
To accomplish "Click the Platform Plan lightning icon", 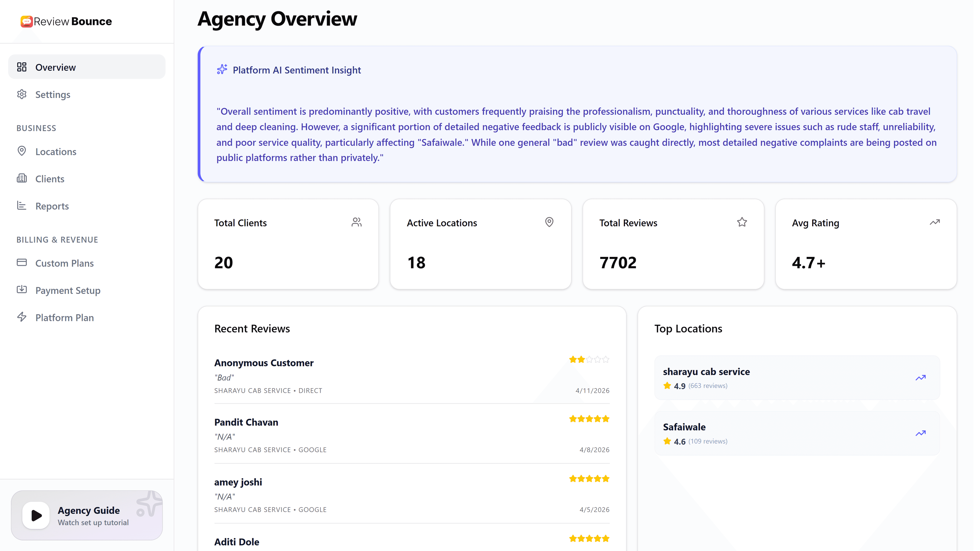I will [x=22, y=317].
